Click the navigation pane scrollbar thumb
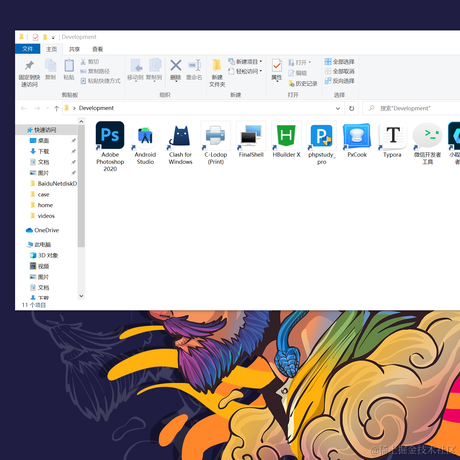The height and width of the screenshot is (460, 460). pos(81,186)
